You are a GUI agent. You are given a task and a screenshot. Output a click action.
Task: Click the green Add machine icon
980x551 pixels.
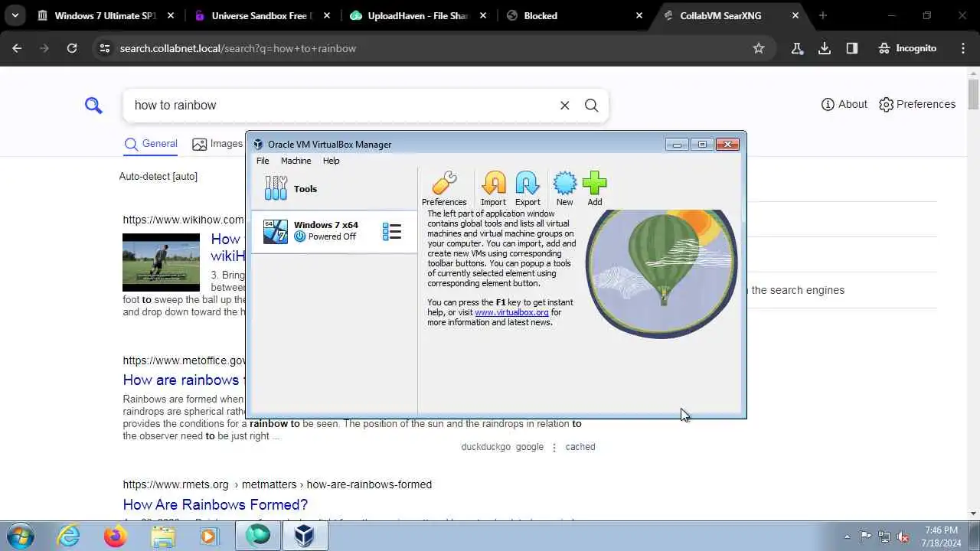595,188
